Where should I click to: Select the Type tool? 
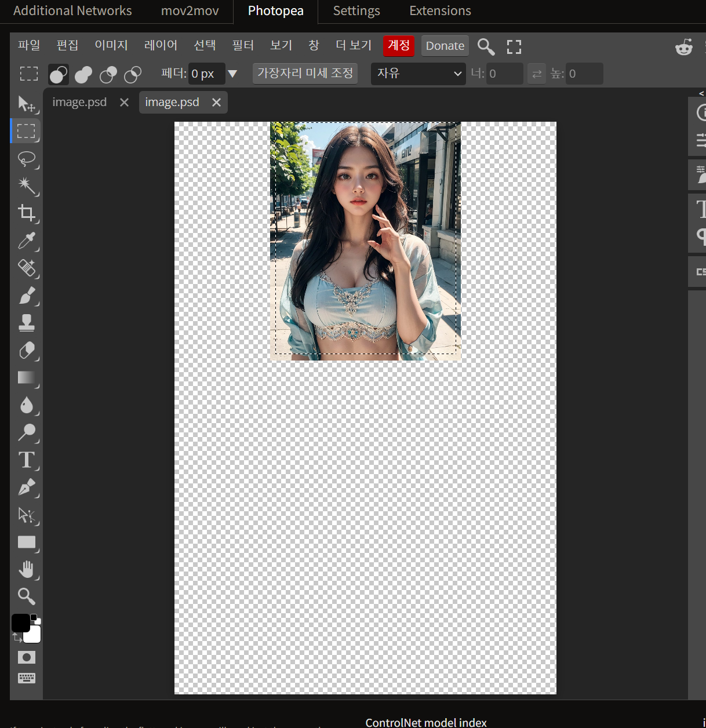point(27,460)
